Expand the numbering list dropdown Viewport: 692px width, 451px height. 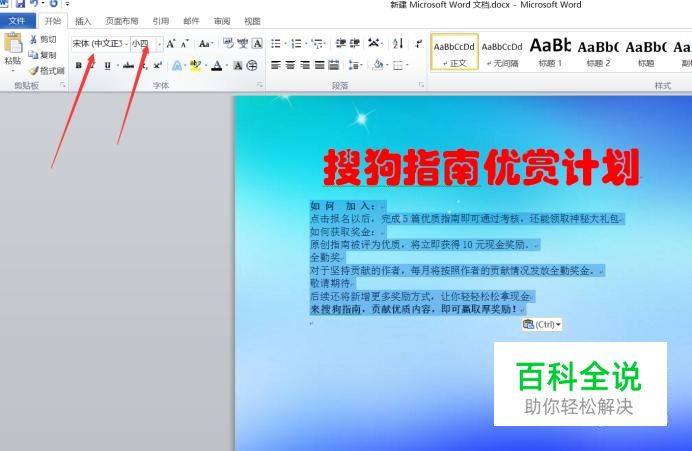[306, 44]
